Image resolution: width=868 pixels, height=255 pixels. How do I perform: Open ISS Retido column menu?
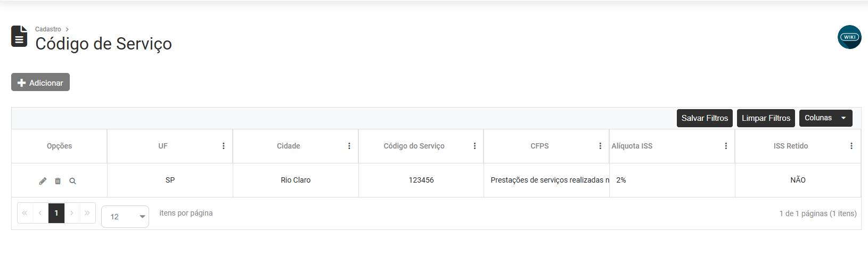(851, 146)
